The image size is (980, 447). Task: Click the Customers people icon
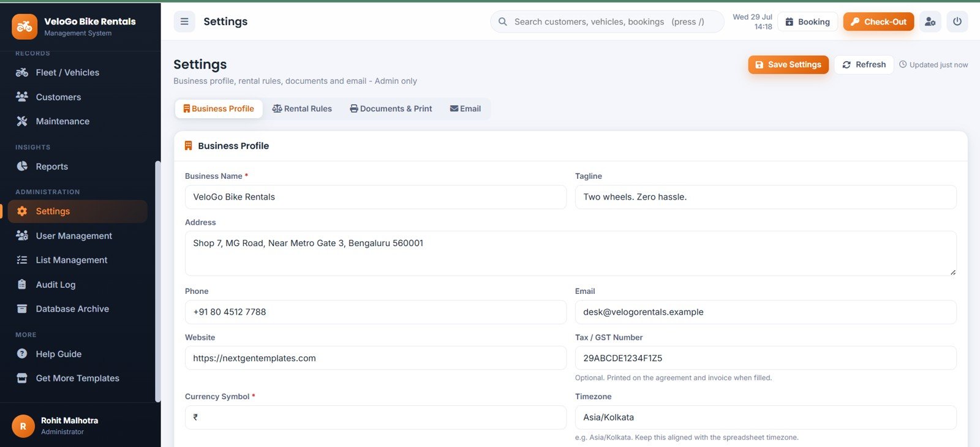tap(22, 97)
